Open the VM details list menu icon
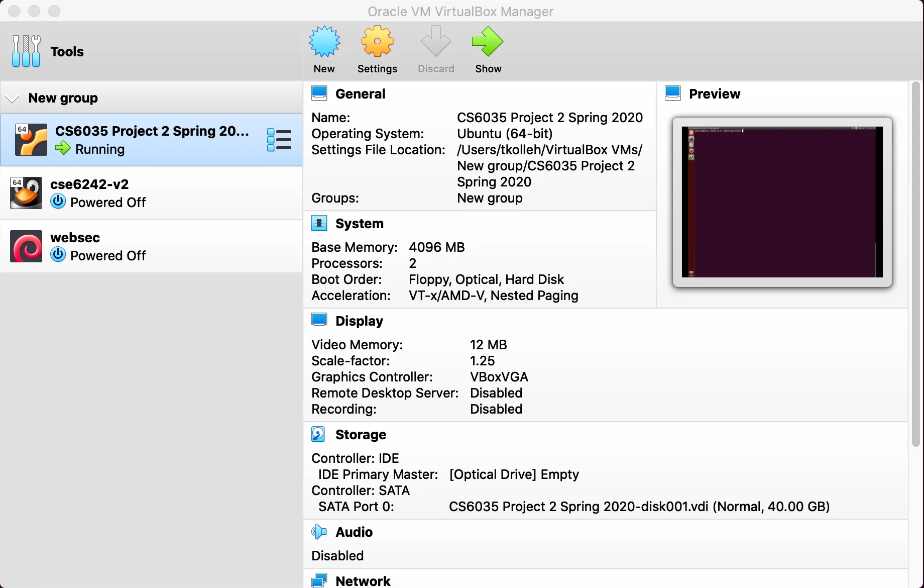924x588 pixels. pos(280,139)
